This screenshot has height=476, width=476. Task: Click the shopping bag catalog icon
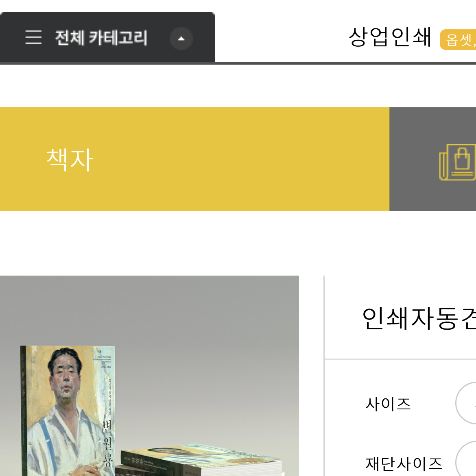tap(458, 163)
